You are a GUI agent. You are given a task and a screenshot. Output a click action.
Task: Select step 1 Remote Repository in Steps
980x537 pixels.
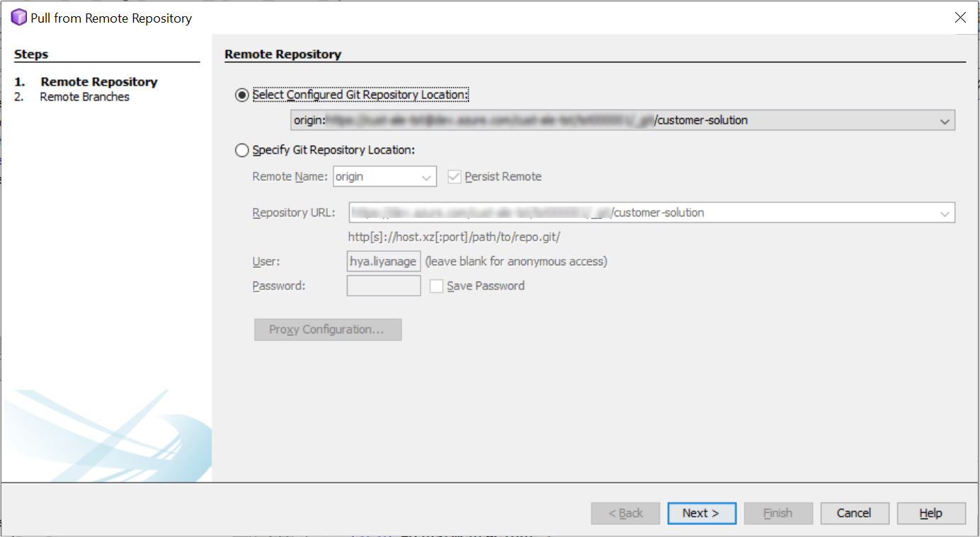[98, 82]
